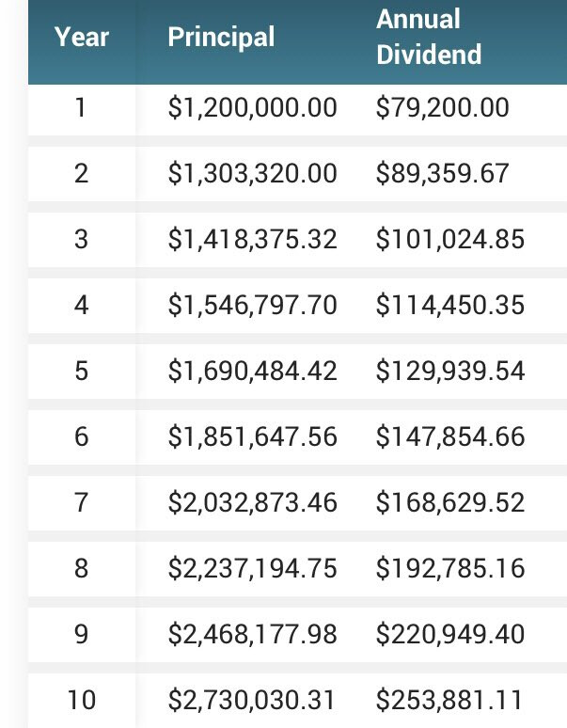The height and width of the screenshot is (728, 567).
Task: Select principal $1,303,320.00 in year 2
Action: (x=252, y=174)
